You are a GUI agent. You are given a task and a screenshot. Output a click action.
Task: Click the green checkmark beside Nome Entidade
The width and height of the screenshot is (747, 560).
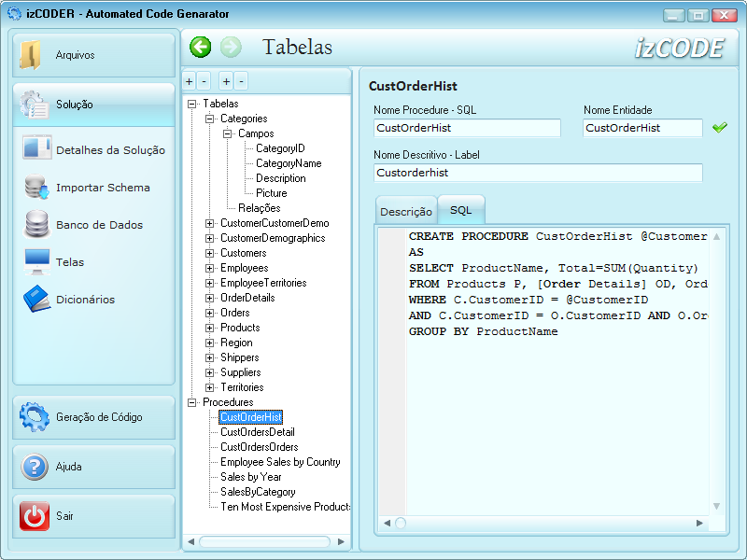click(720, 127)
